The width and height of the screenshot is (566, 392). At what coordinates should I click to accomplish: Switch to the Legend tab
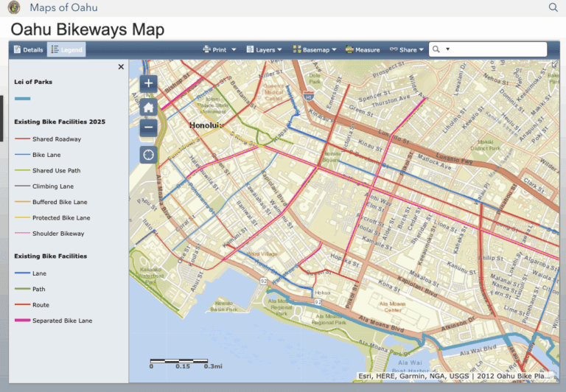click(x=66, y=49)
